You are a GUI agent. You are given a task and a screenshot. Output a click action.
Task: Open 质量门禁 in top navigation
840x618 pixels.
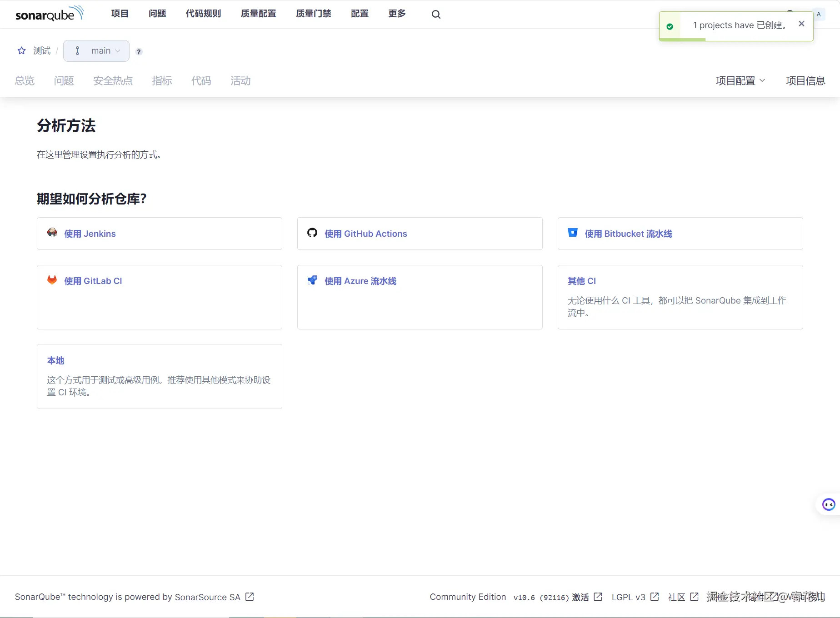(314, 14)
